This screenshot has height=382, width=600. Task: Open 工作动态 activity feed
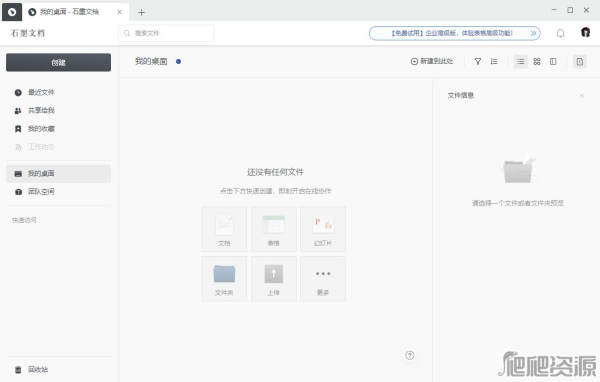tap(58, 147)
